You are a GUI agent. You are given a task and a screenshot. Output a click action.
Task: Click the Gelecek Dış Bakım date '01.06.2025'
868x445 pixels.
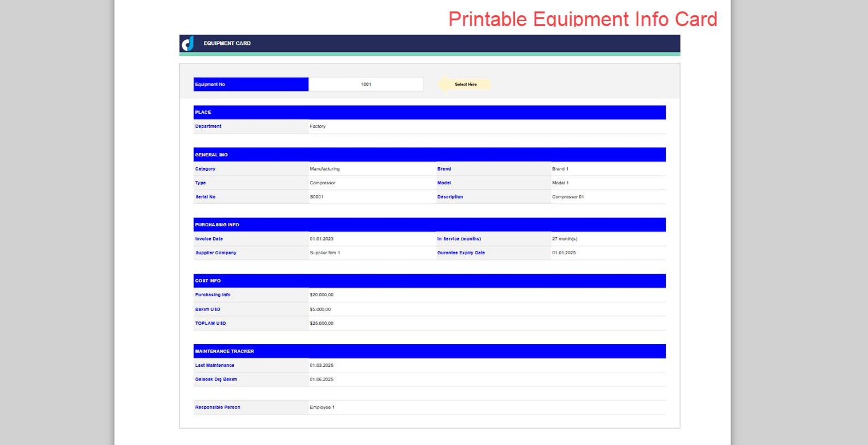[x=321, y=379]
